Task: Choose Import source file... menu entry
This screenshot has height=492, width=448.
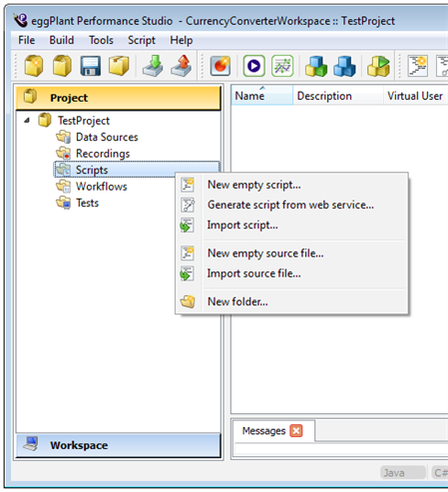Action: click(291, 273)
